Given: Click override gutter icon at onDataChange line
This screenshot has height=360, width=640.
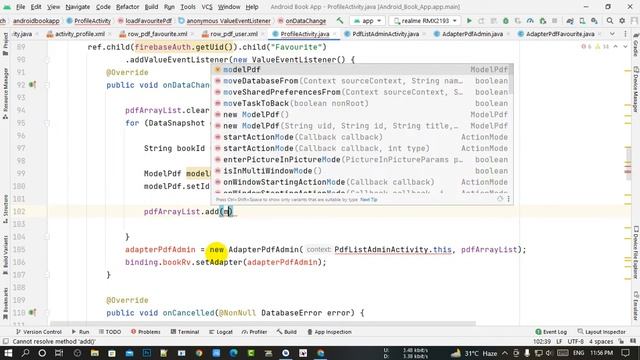Looking at the screenshot, I should pos(32,85).
